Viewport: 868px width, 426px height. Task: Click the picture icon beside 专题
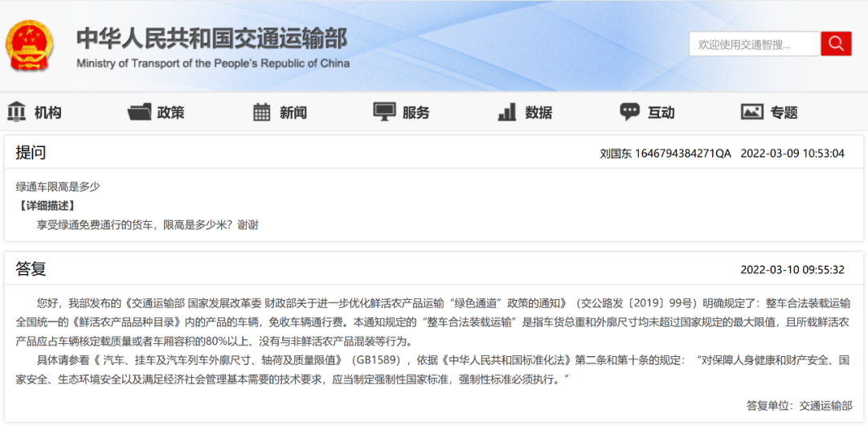(x=751, y=112)
